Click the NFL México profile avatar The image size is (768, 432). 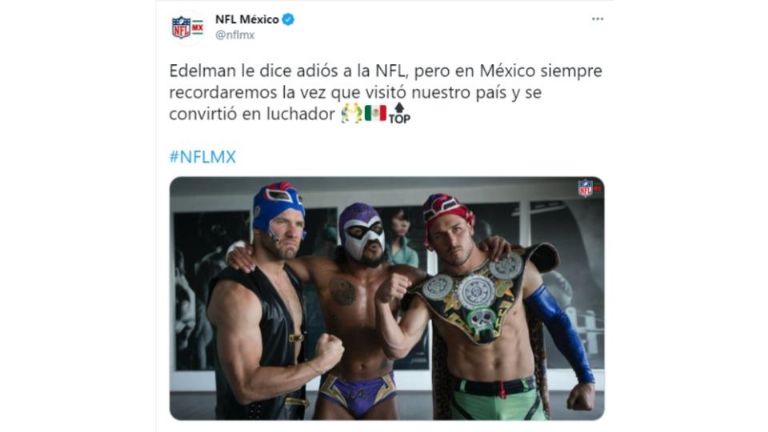(x=187, y=27)
